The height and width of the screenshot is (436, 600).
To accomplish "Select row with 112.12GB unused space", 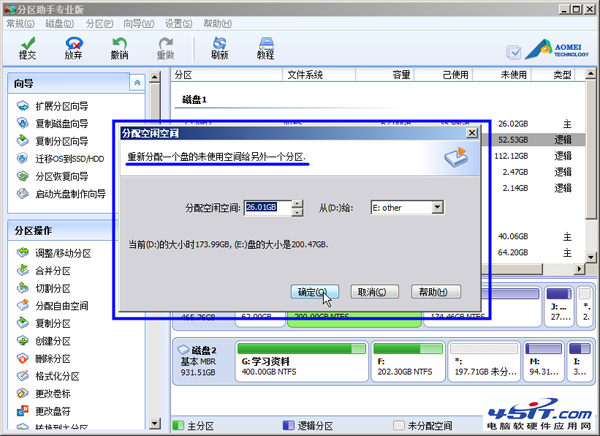I will pos(533,156).
